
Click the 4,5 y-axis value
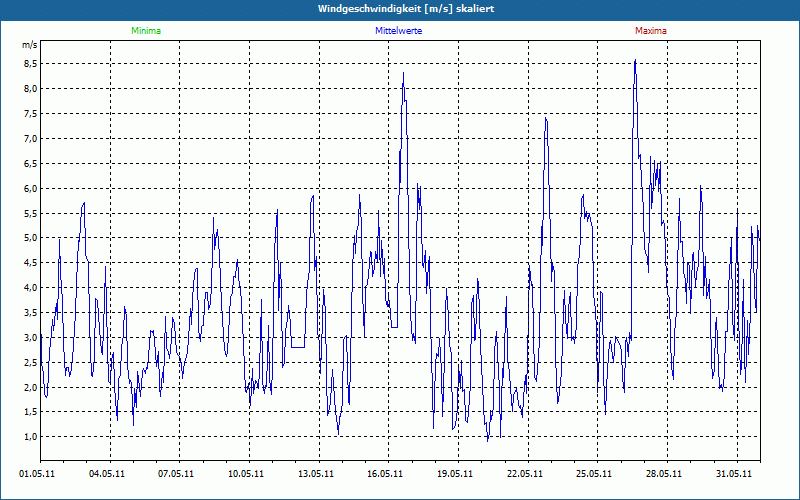click(x=31, y=263)
